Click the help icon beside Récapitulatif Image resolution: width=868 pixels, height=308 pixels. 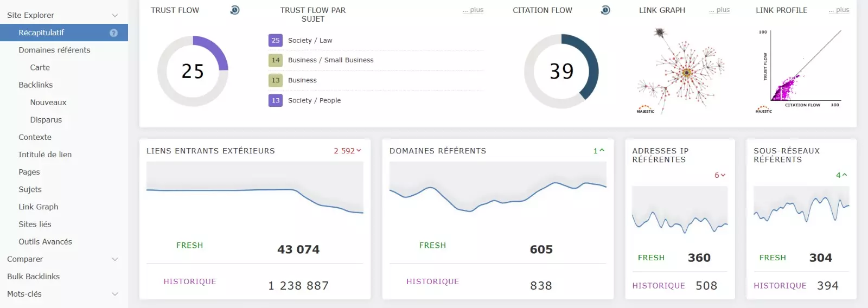click(x=113, y=33)
